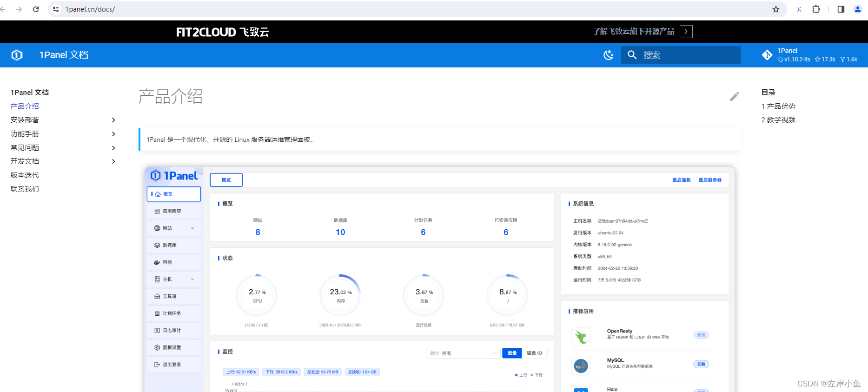The height and width of the screenshot is (392, 868).
Task: Click the 1Panel docs logo icon
Action: tap(17, 55)
